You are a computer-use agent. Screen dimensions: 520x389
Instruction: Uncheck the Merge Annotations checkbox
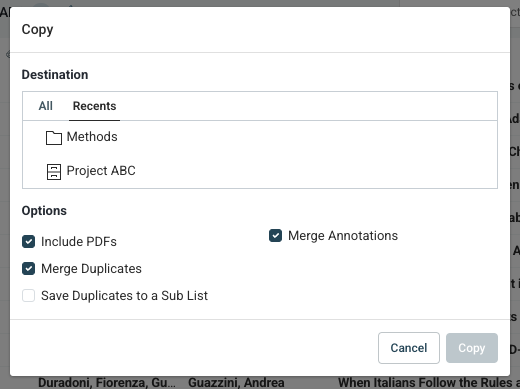tap(275, 236)
